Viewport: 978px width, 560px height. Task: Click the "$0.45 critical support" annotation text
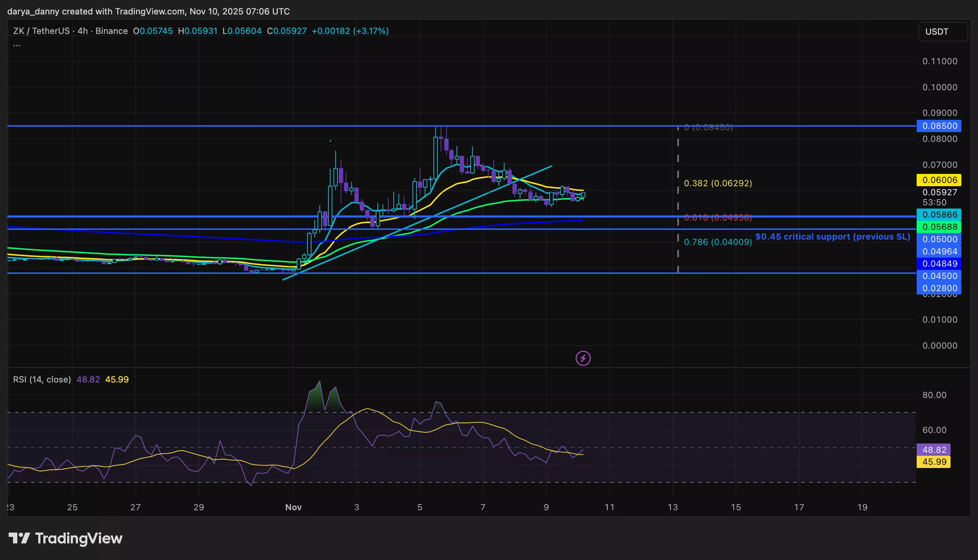tap(833, 237)
